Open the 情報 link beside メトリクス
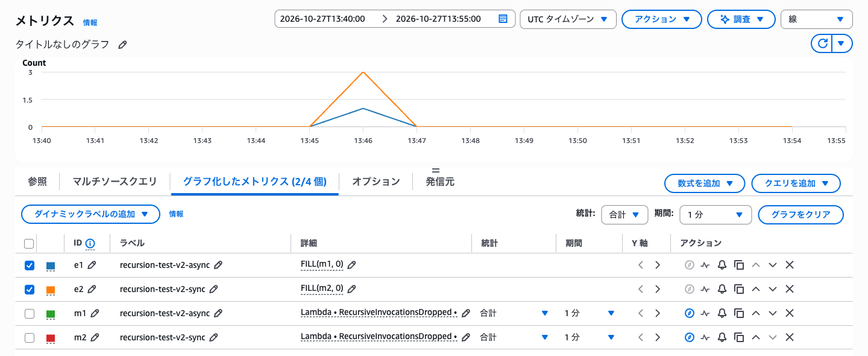Image resolution: width=868 pixels, height=356 pixels. point(90,23)
